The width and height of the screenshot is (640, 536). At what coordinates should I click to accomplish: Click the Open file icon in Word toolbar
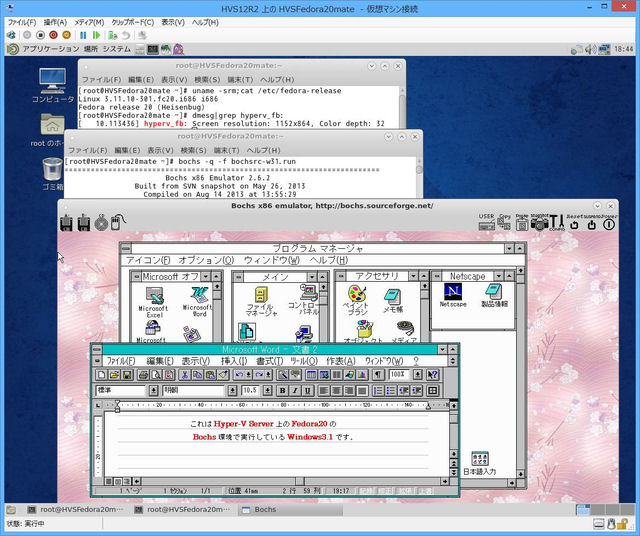pyautogui.click(x=114, y=374)
